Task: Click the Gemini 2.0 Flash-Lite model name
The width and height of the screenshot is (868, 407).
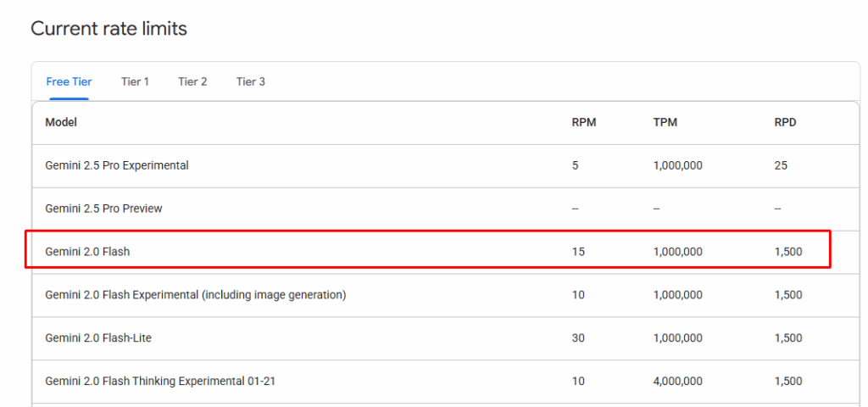Action: (98, 337)
